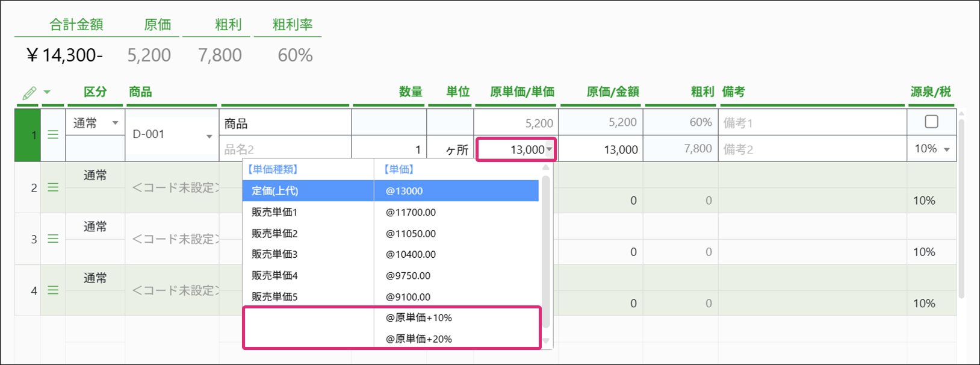980x365 pixels.
Task: Select 定価(上代) @13000 from the price list
Action: pos(390,191)
